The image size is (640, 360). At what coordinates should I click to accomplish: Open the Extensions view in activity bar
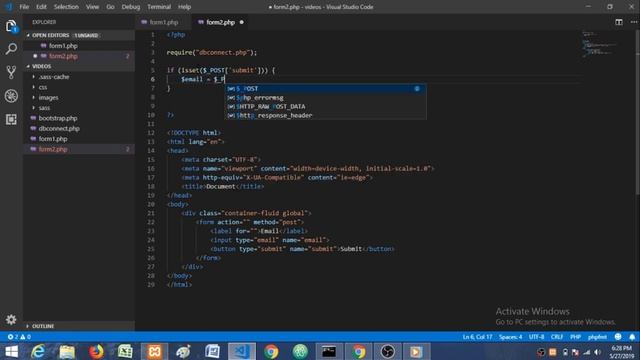pos(11,119)
